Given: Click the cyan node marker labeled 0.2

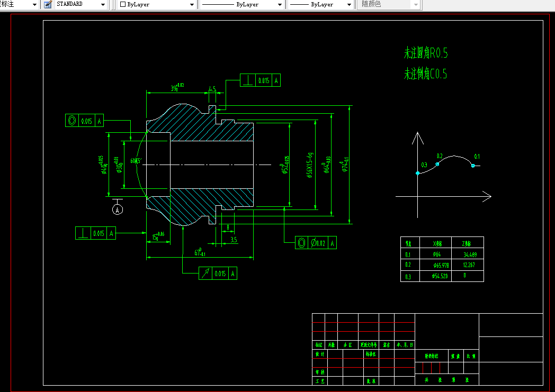Looking at the screenshot, I should tap(437, 164).
